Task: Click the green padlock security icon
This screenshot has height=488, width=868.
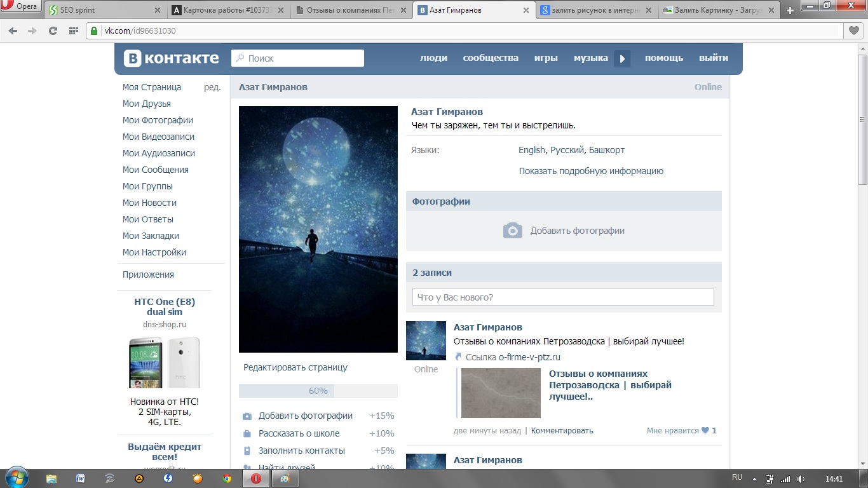Action: point(94,30)
